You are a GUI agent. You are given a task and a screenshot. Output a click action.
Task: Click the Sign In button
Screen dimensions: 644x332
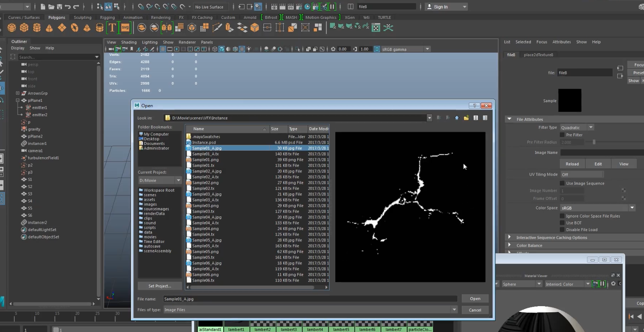coord(446,7)
